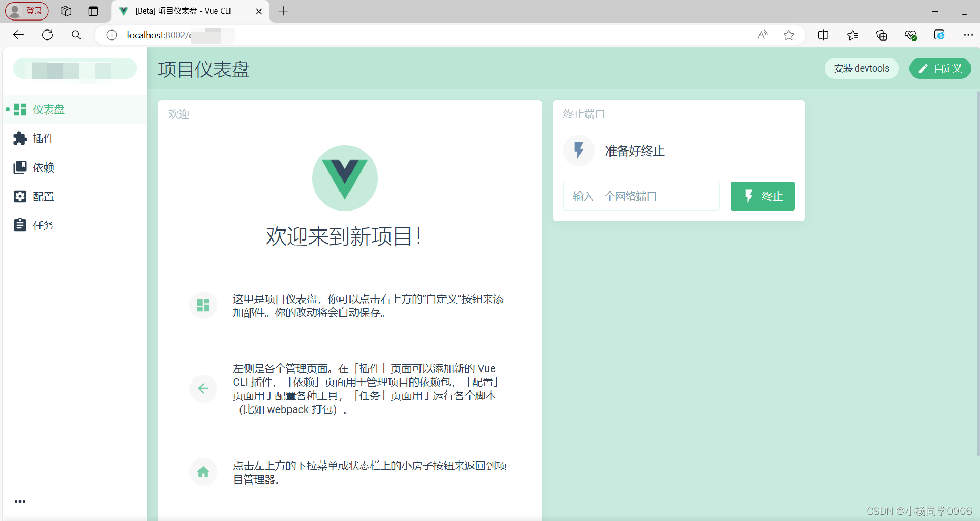Focus the 输入一个网络端口 input field
Viewport: 980px width, 521px height.
pyautogui.click(x=641, y=196)
